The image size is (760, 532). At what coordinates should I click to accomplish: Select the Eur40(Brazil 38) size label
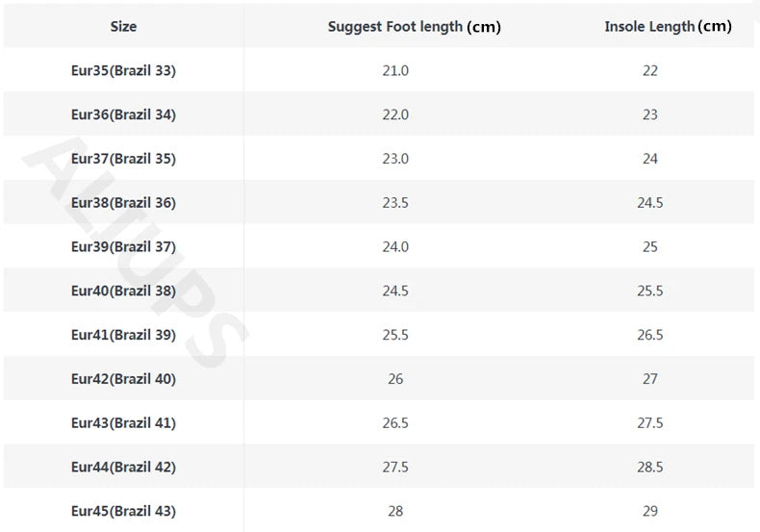pos(123,291)
